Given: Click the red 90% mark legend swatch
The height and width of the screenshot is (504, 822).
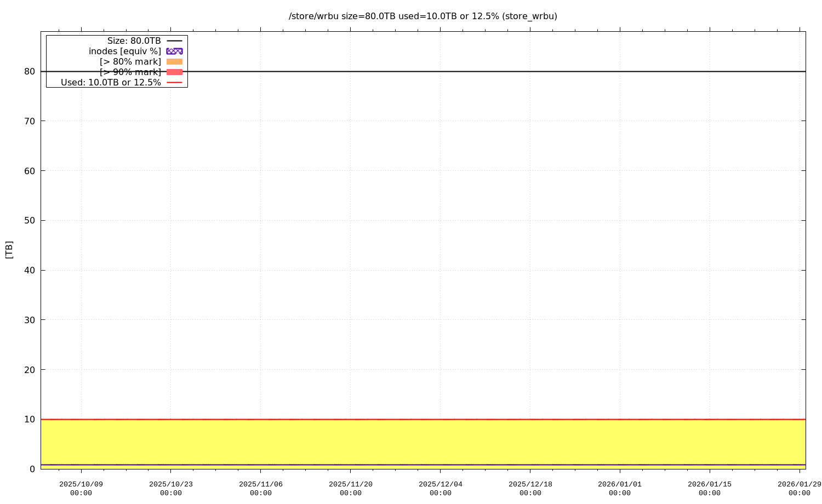Looking at the screenshot, I should coord(174,72).
